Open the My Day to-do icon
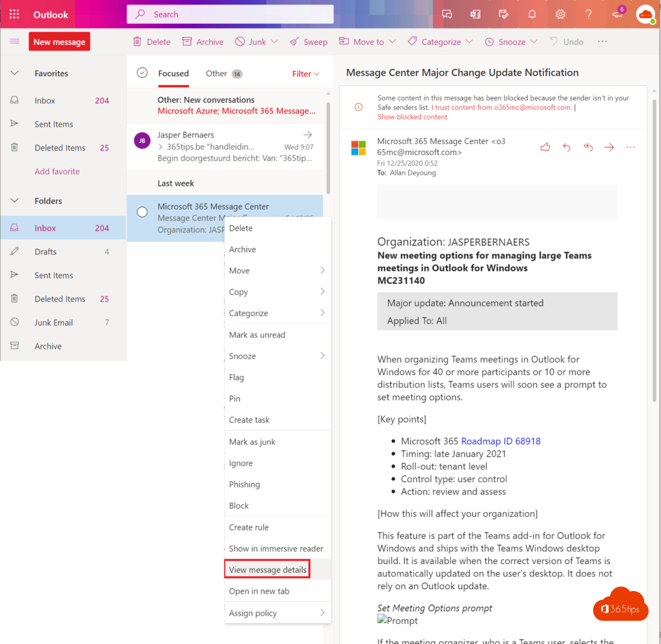 point(503,14)
